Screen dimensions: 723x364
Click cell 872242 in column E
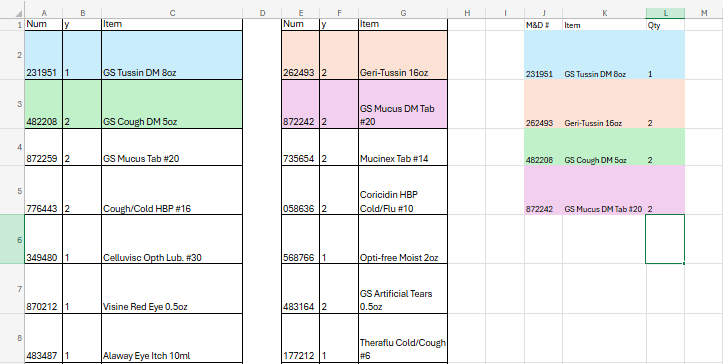301,104
